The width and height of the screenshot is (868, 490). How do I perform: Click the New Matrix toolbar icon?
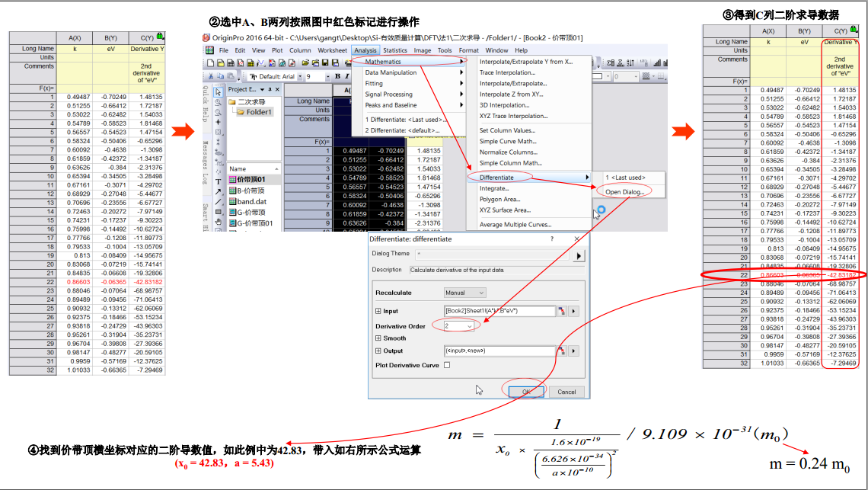point(251,62)
